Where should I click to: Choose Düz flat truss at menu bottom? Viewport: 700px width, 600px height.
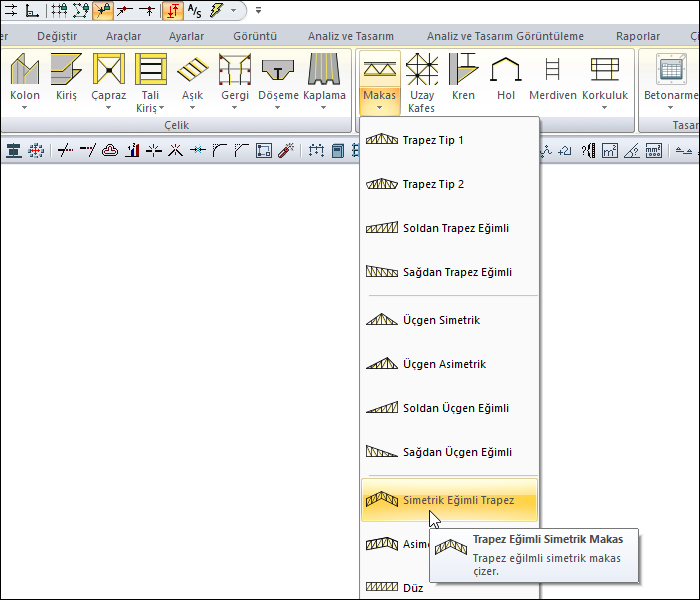[412, 588]
